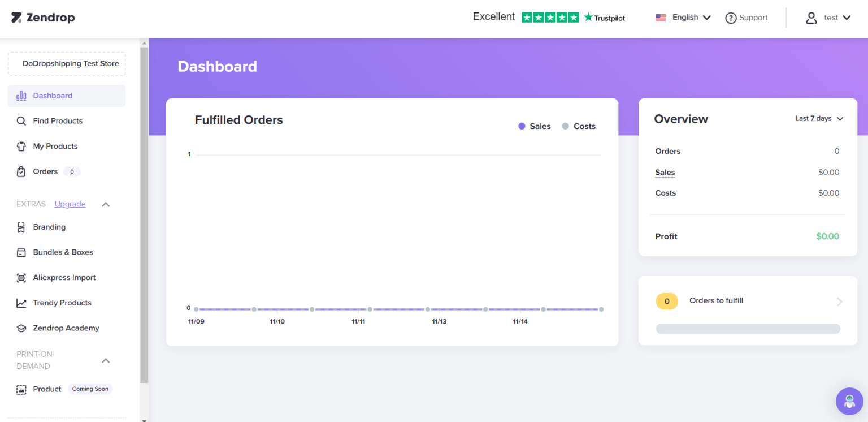Collapse the EXTRAS section
The height and width of the screenshot is (422, 868).
tap(105, 204)
